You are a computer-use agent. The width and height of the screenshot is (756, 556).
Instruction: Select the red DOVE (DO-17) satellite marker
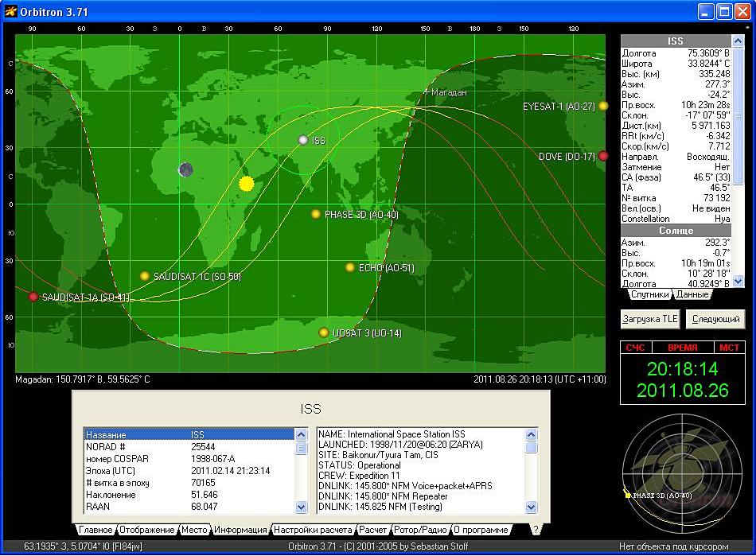[x=603, y=156]
